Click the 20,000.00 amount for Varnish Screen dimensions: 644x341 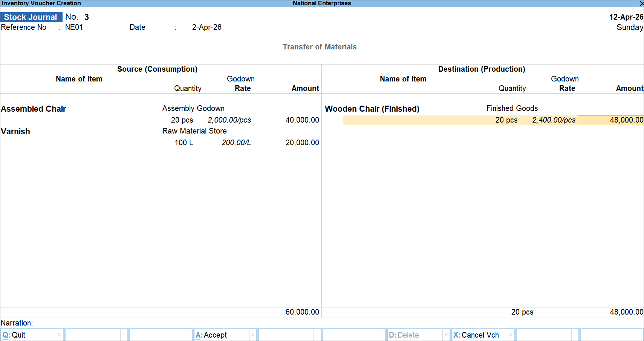tap(302, 143)
